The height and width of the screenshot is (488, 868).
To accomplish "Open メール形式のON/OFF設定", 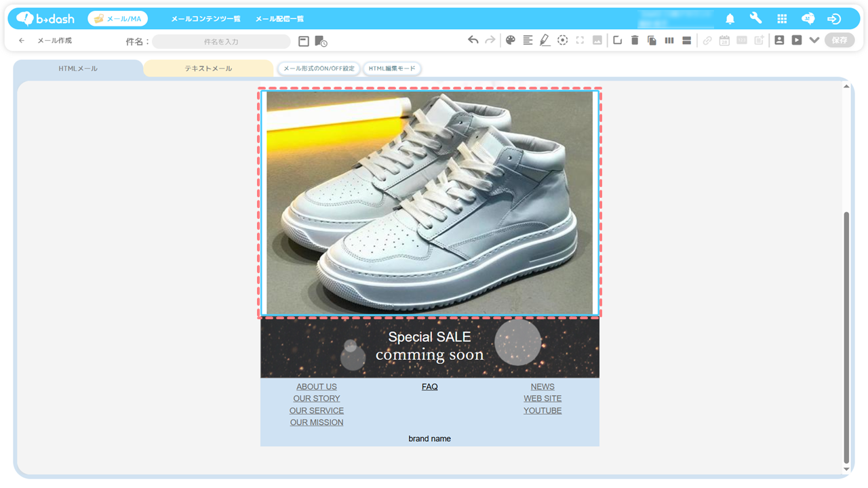I will click(319, 68).
